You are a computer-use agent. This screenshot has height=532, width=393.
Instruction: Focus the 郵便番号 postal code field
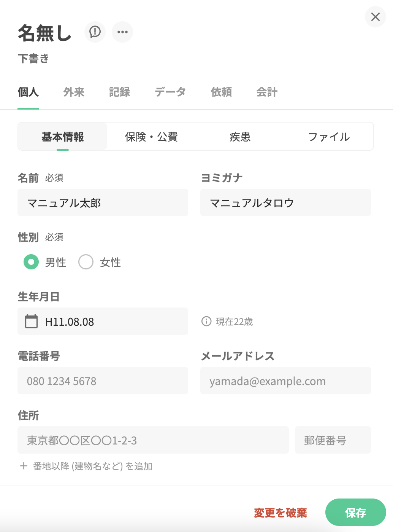333,440
